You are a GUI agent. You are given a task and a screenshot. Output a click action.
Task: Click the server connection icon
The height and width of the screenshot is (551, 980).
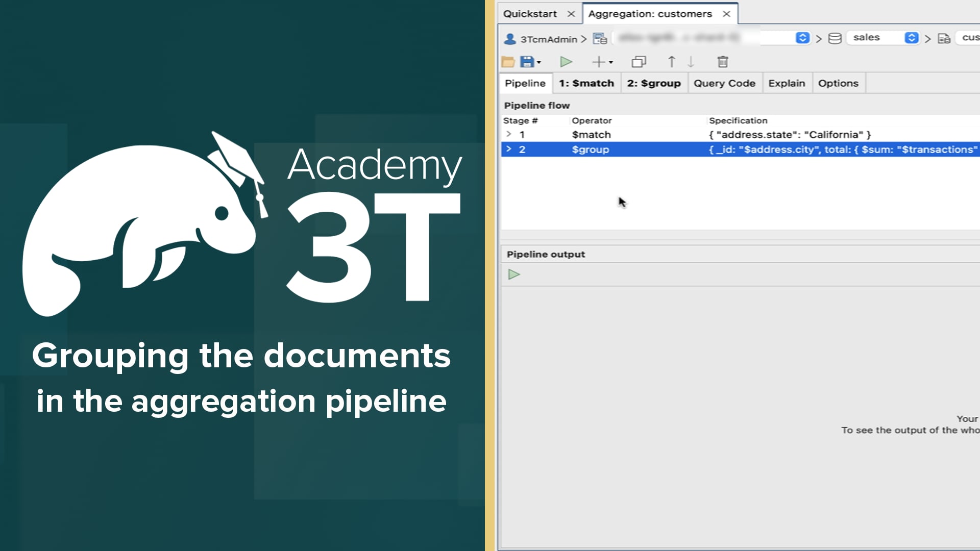[x=600, y=38]
